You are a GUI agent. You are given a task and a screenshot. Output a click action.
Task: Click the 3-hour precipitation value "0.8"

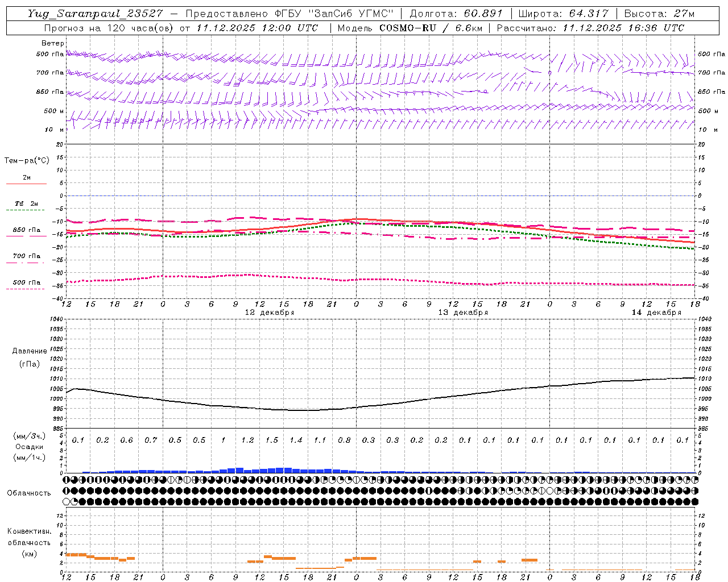pyautogui.click(x=344, y=440)
